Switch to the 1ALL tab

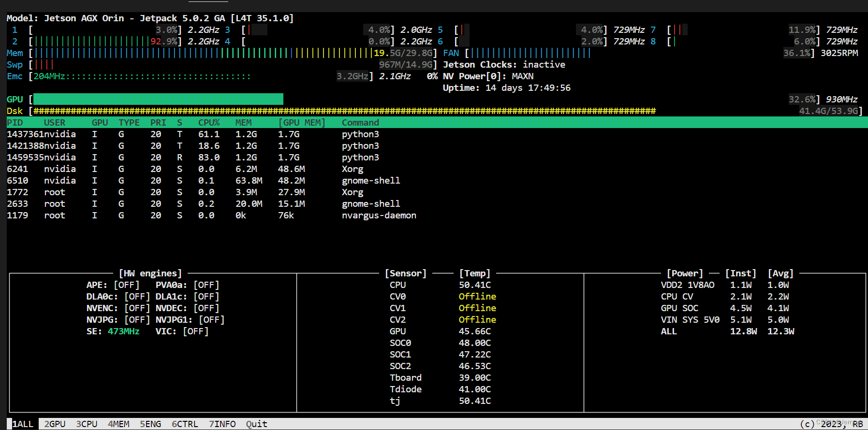(23, 424)
